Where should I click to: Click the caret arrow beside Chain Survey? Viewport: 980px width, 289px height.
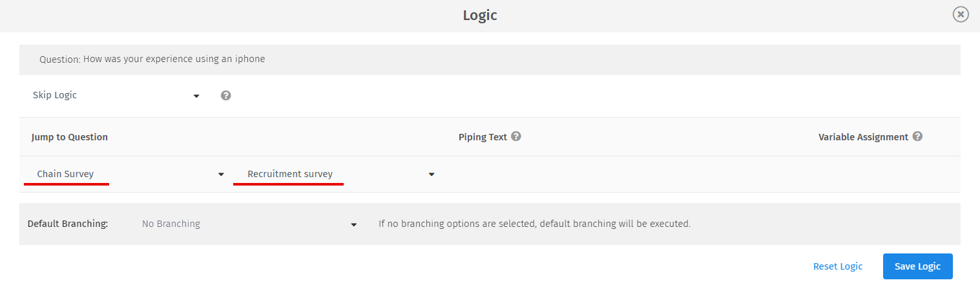[x=221, y=175]
